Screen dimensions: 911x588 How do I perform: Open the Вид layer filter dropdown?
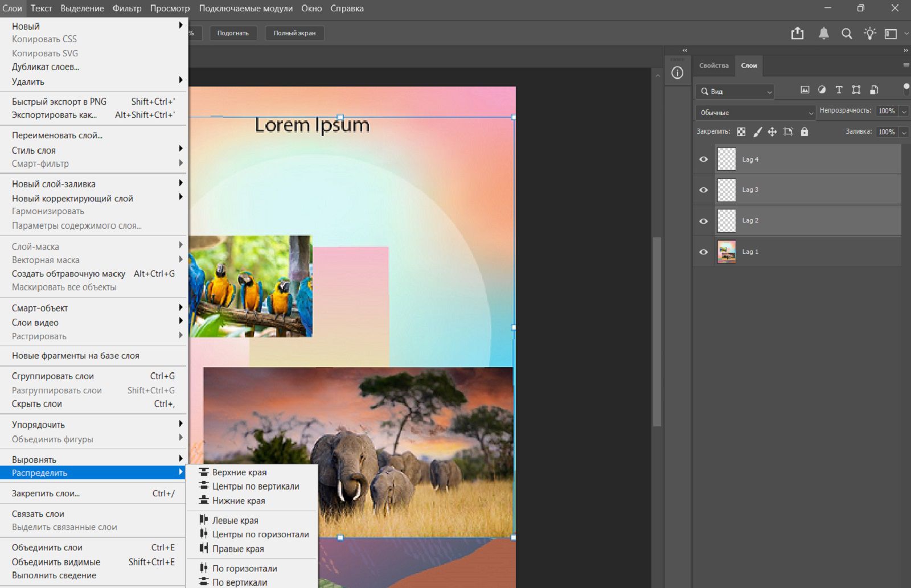coord(735,92)
